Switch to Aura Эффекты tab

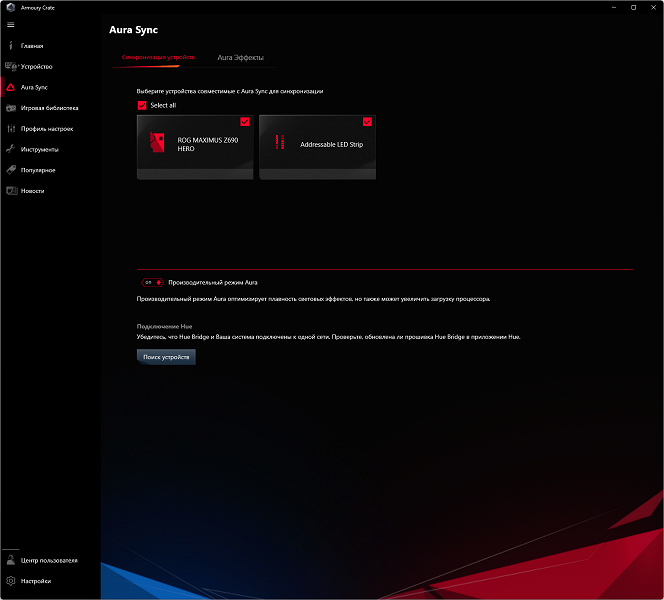click(241, 58)
